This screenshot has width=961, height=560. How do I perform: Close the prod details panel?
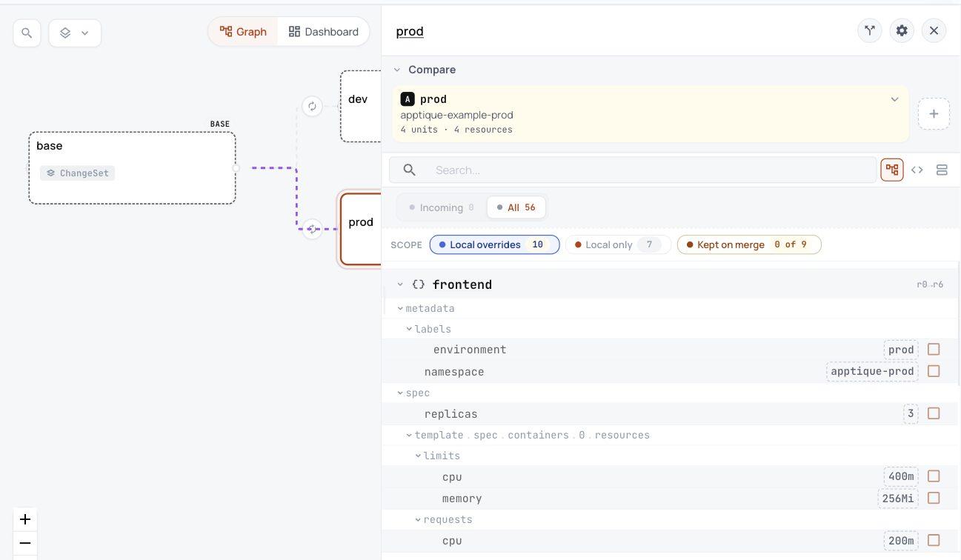point(934,31)
